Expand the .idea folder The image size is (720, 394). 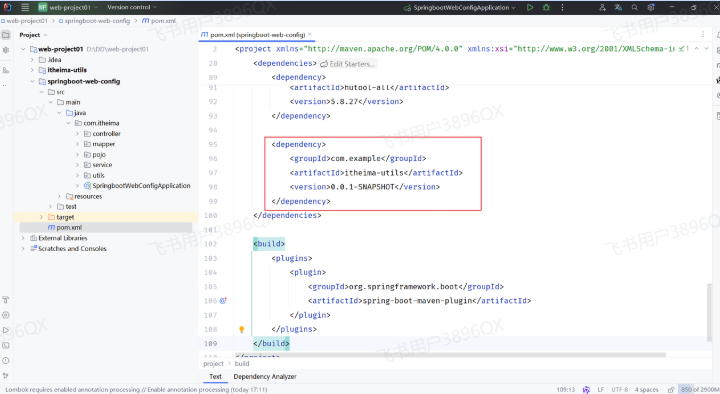(32, 60)
